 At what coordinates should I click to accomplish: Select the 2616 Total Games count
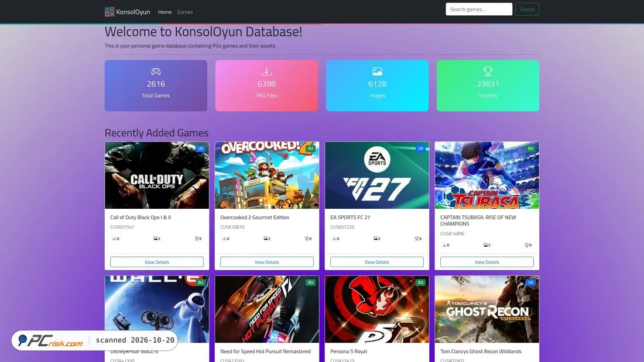156,84
